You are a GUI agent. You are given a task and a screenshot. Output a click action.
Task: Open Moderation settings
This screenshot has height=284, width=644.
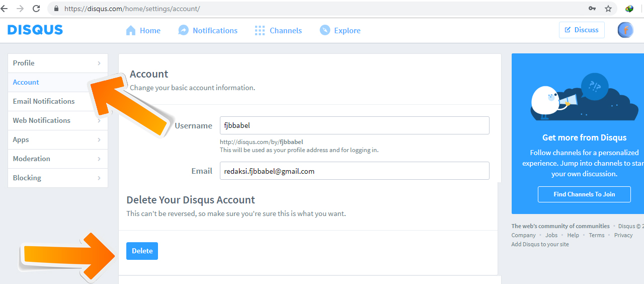click(x=58, y=159)
